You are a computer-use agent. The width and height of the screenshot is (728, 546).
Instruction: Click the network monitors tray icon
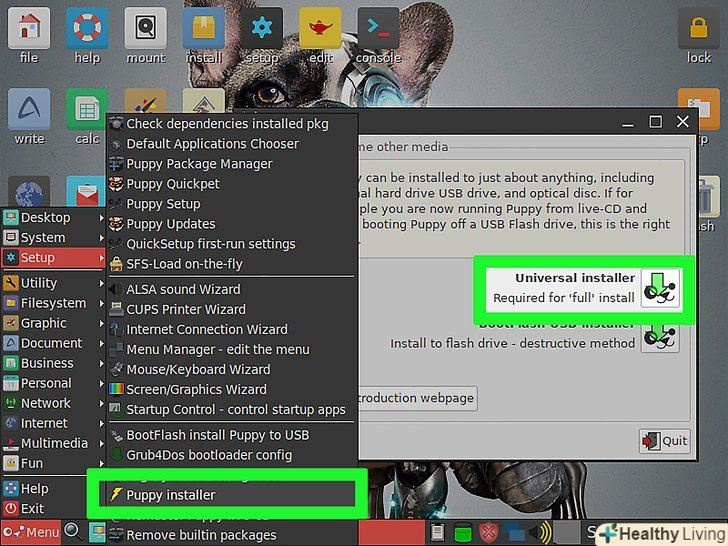click(x=514, y=533)
